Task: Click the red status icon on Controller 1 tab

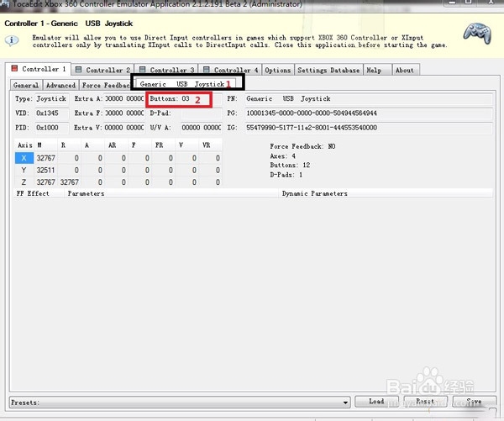Action: point(14,68)
